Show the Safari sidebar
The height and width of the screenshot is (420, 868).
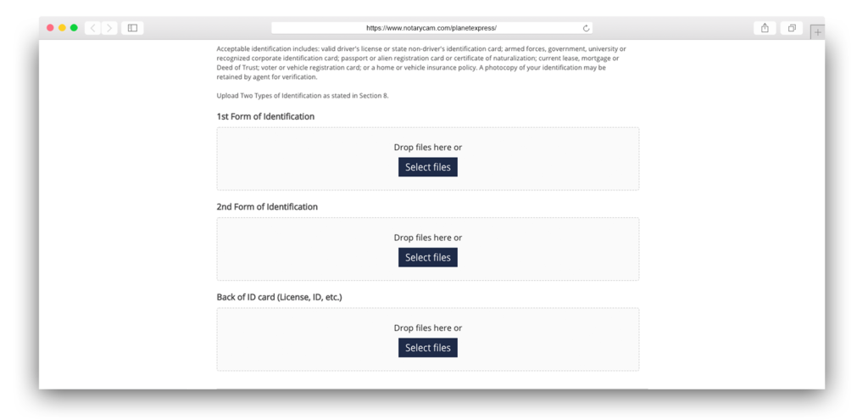click(132, 28)
